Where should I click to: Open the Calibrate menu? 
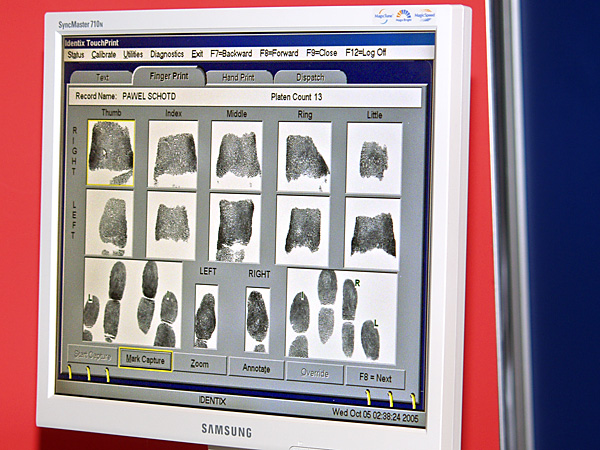click(103, 54)
